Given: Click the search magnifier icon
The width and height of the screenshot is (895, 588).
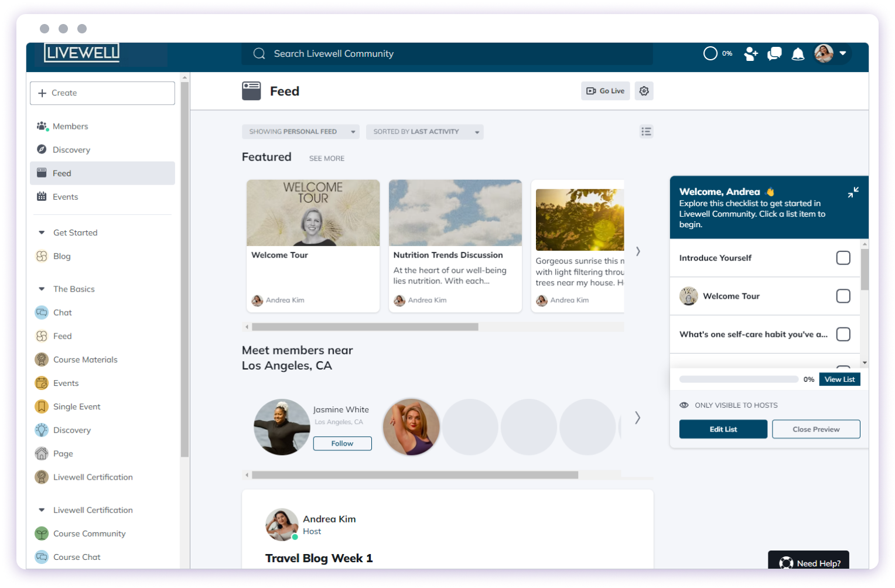Looking at the screenshot, I should point(259,53).
